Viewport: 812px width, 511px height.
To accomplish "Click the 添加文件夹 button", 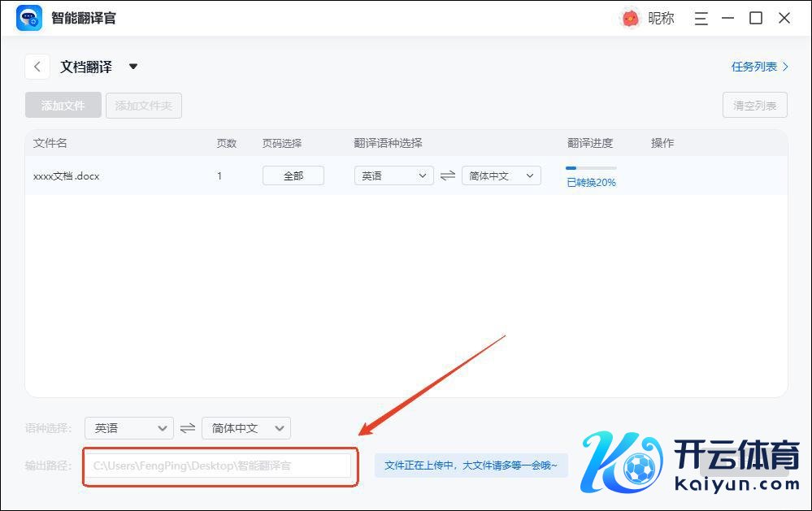I will 143,106.
